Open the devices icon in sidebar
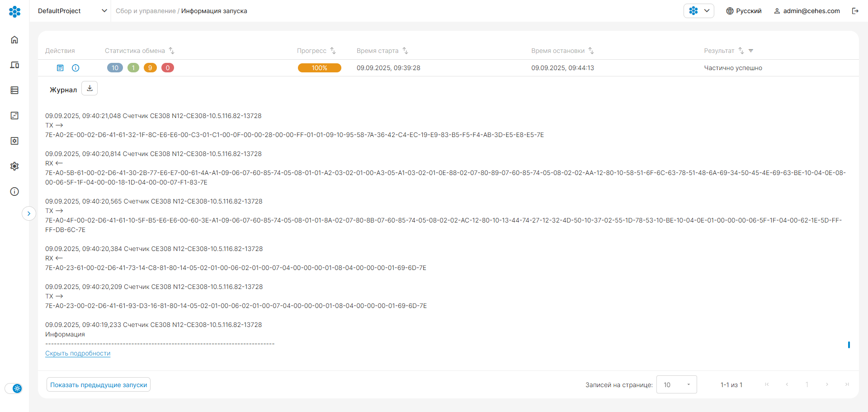 tap(14, 65)
